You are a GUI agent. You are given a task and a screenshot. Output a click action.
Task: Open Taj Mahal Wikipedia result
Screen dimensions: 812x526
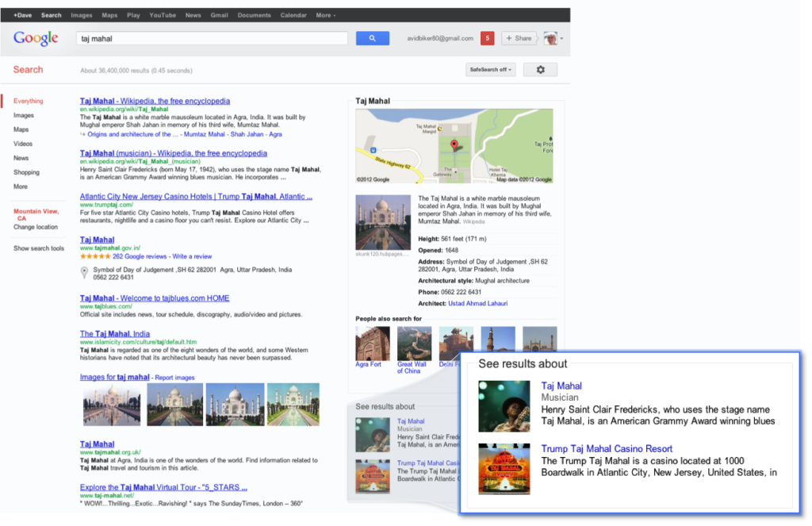pyautogui.click(x=155, y=101)
